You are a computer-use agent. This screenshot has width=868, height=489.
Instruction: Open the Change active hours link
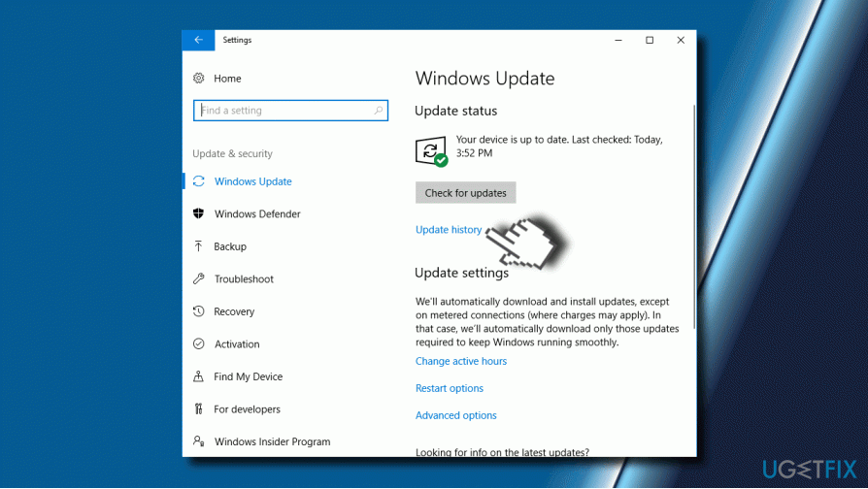(x=461, y=361)
